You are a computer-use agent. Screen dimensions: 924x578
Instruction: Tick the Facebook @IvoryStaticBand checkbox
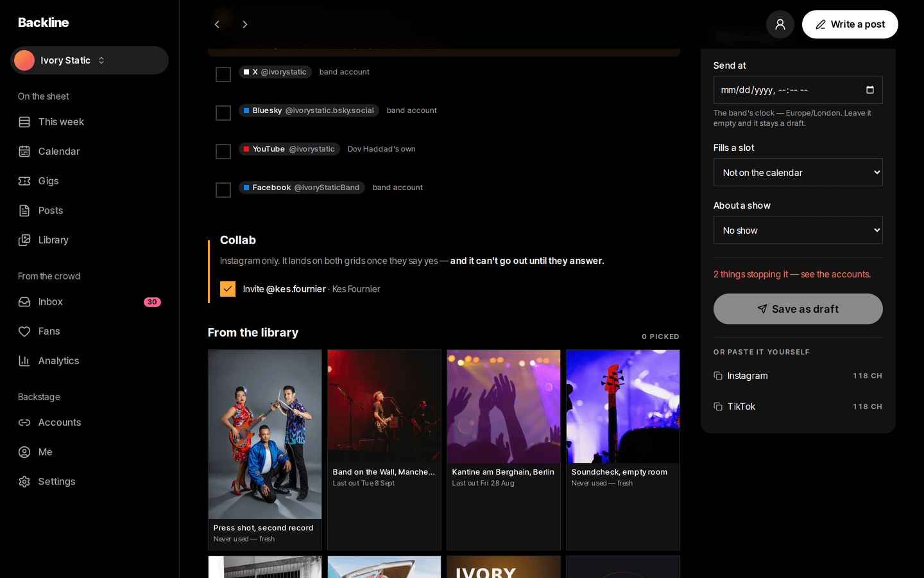click(223, 190)
